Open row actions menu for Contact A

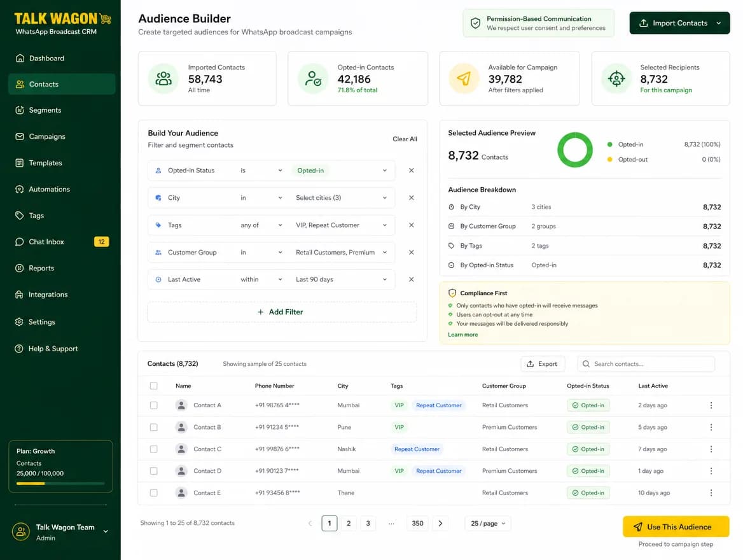tap(711, 405)
